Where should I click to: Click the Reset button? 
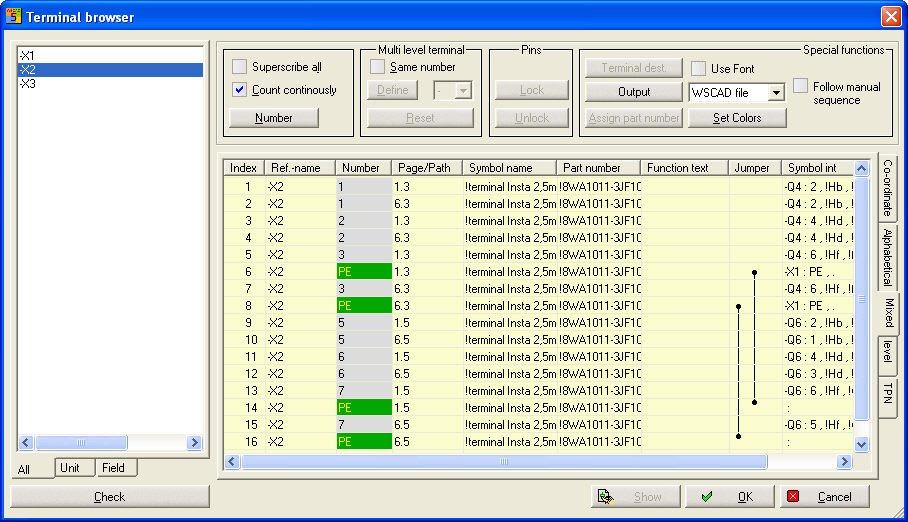coord(420,118)
